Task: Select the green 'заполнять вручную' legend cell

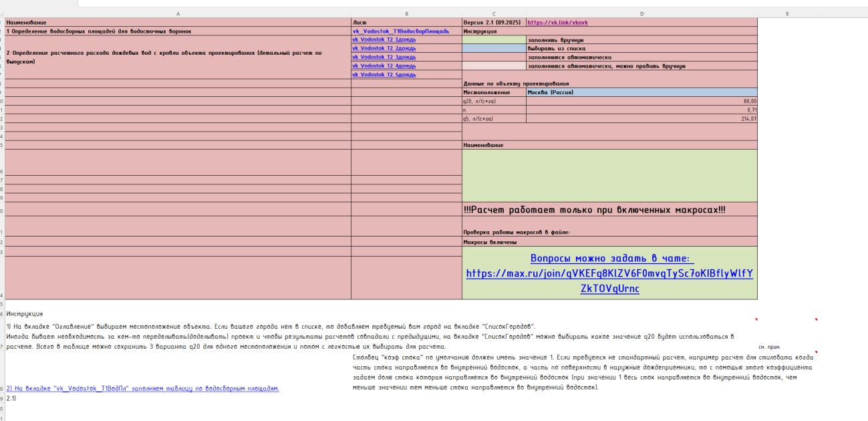Action: pyautogui.click(x=494, y=40)
